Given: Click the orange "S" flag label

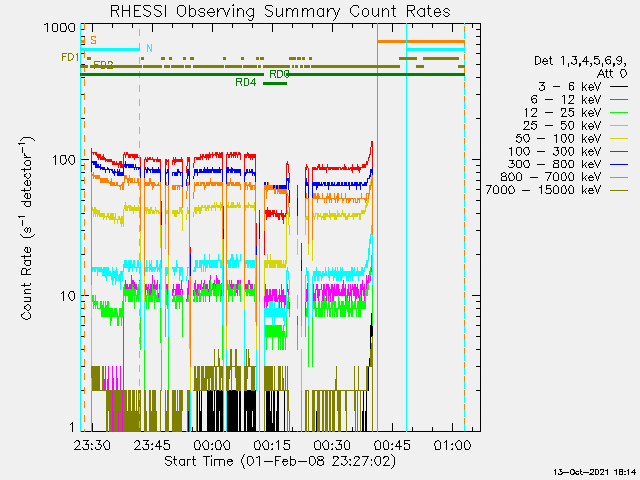Looking at the screenshot, I should tap(93, 40).
